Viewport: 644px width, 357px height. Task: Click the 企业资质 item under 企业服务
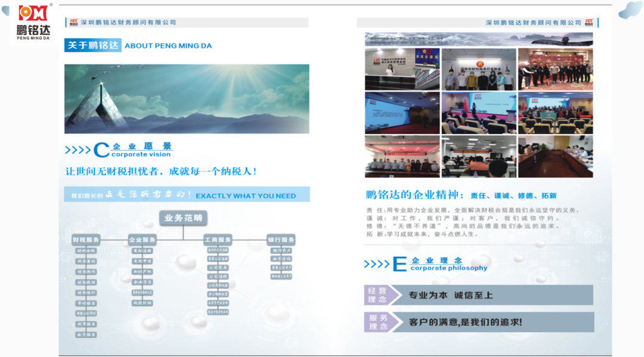(x=142, y=282)
